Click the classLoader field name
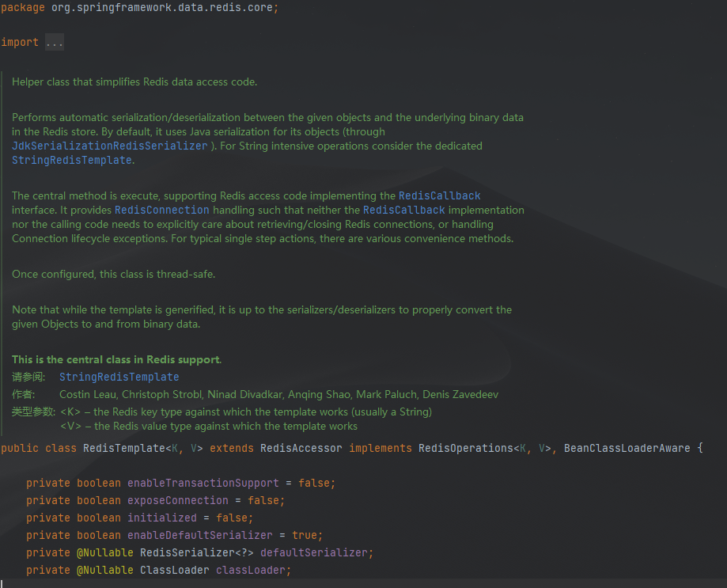The width and height of the screenshot is (727, 588). (250, 571)
